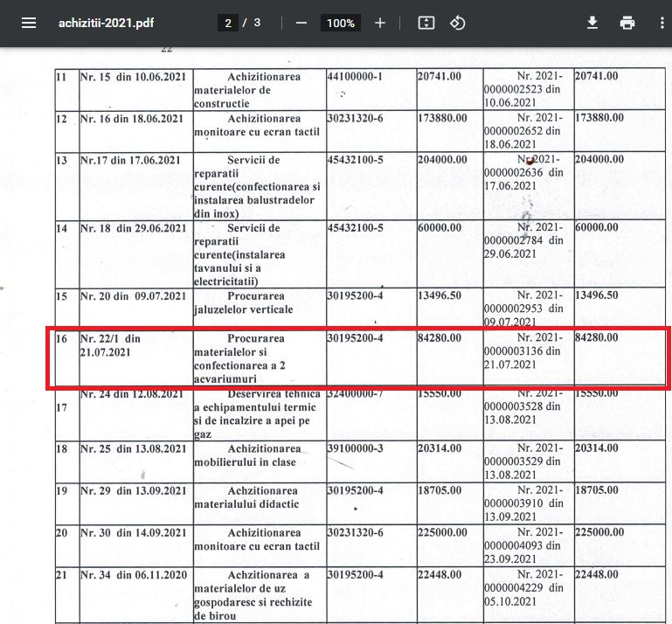Click the total page count 3
672x624 pixels.
[257, 24]
